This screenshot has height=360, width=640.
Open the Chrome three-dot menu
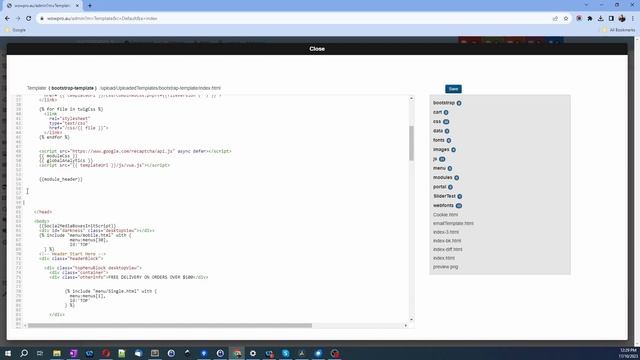point(633,18)
